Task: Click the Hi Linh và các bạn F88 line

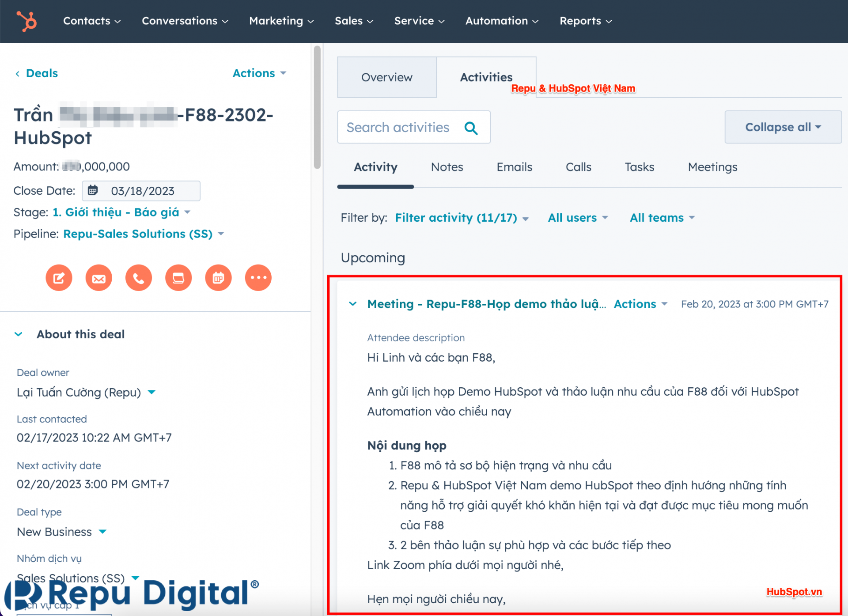Action: [x=431, y=358]
